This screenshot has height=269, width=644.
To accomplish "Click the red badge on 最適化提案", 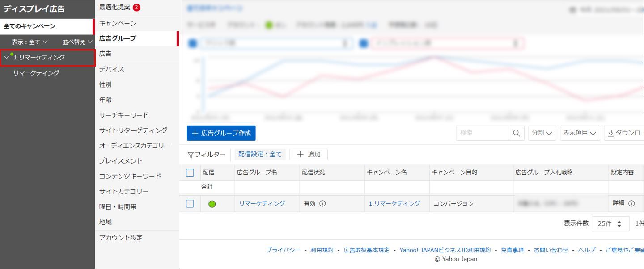I will pyautogui.click(x=136, y=7).
